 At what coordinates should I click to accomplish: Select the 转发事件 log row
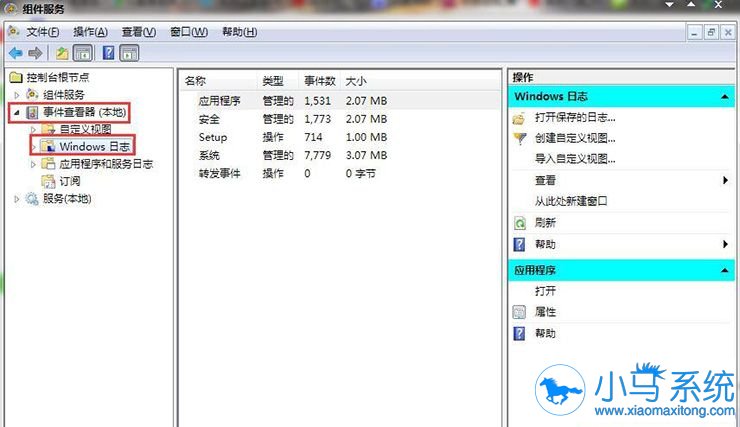point(340,174)
